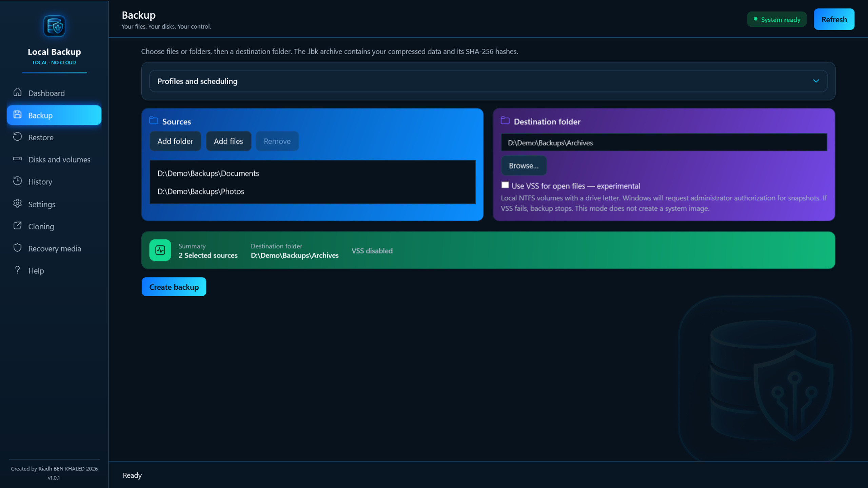Start the Create backup button

click(174, 287)
